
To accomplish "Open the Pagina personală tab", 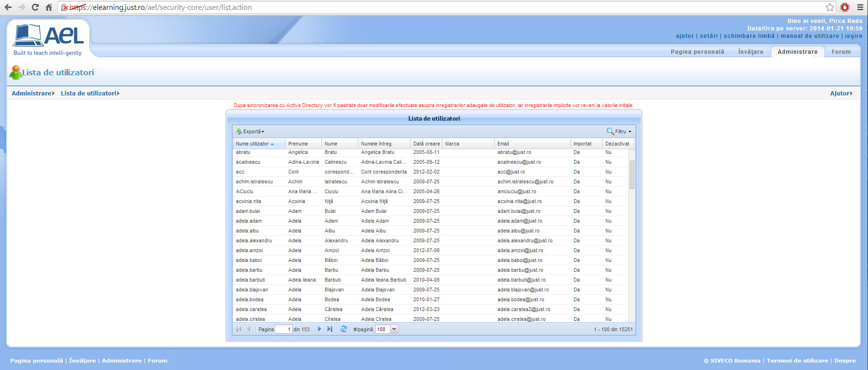I will point(697,52).
